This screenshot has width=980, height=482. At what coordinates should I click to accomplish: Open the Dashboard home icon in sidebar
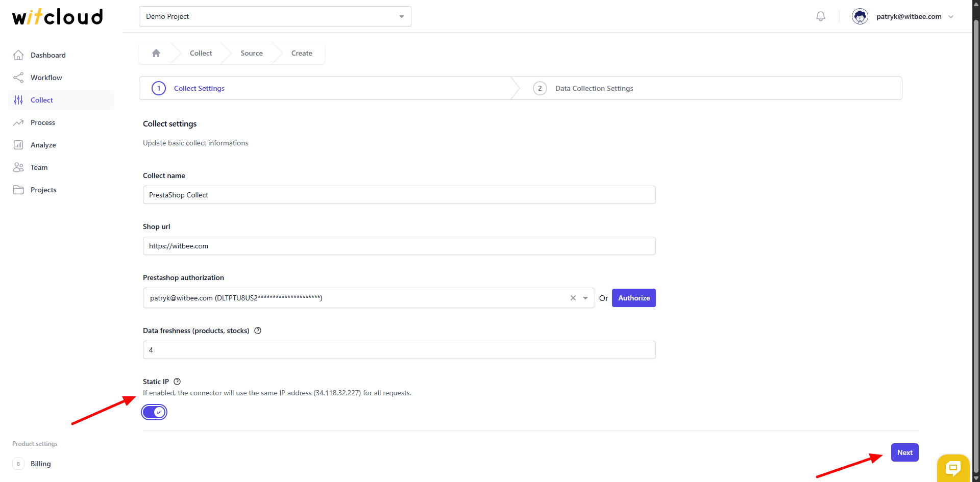[x=18, y=55]
